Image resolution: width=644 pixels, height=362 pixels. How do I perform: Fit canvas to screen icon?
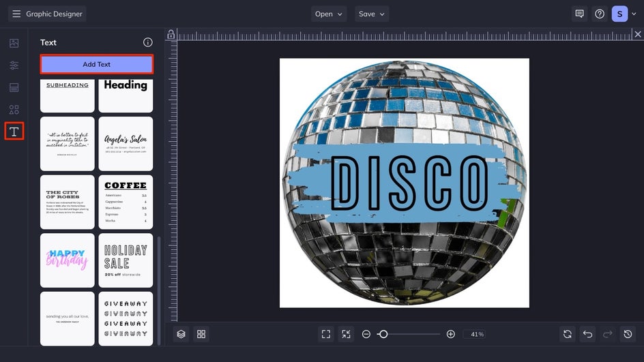[x=326, y=334]
